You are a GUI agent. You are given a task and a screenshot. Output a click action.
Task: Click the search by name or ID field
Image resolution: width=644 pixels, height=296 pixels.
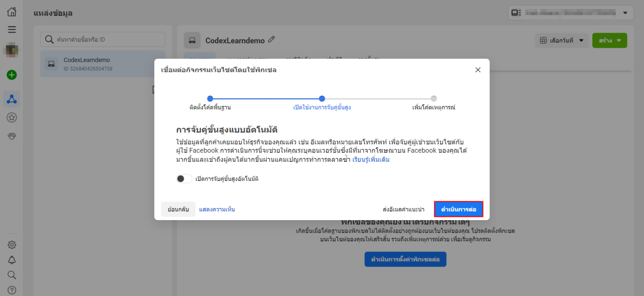click(x=103, y=40)
